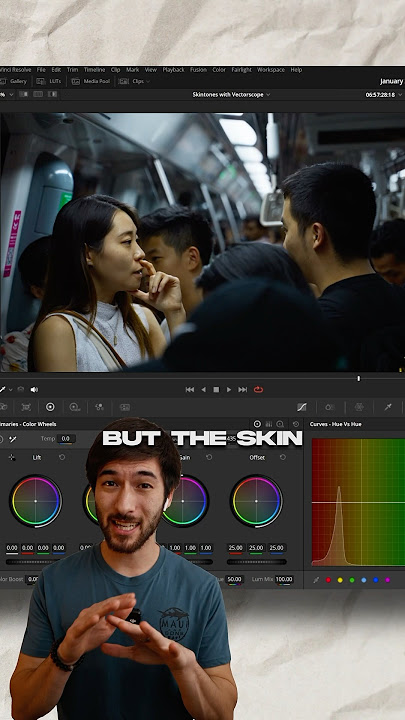
Task: Select the cyan hue preset dot
Action: tap(364, 580)
